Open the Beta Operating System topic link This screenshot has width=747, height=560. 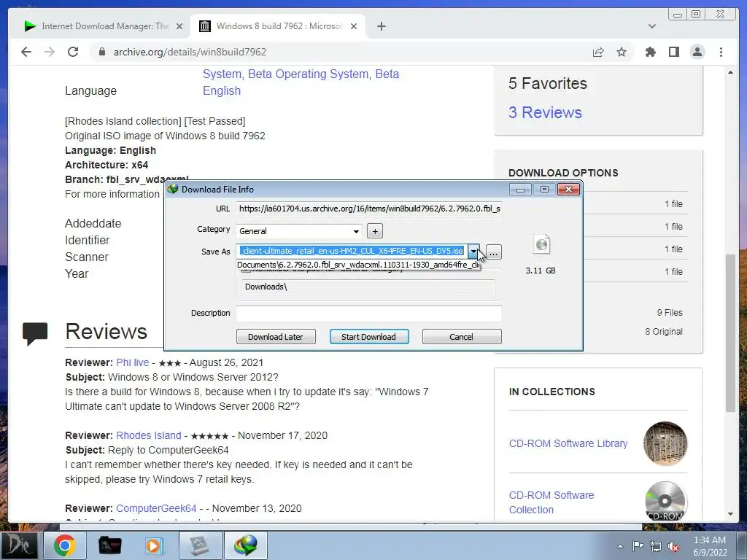[309, 74]
